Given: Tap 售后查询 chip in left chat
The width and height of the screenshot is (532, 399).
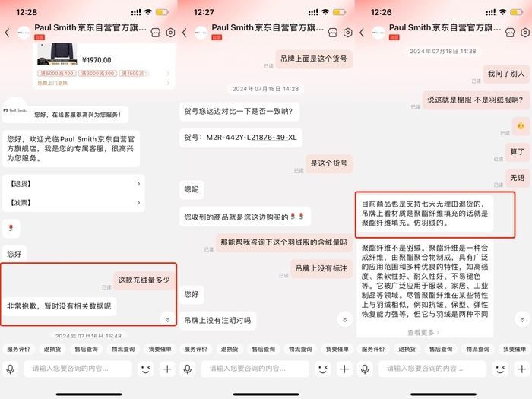Looking at the screenshot, I should [x=86, y=349].
